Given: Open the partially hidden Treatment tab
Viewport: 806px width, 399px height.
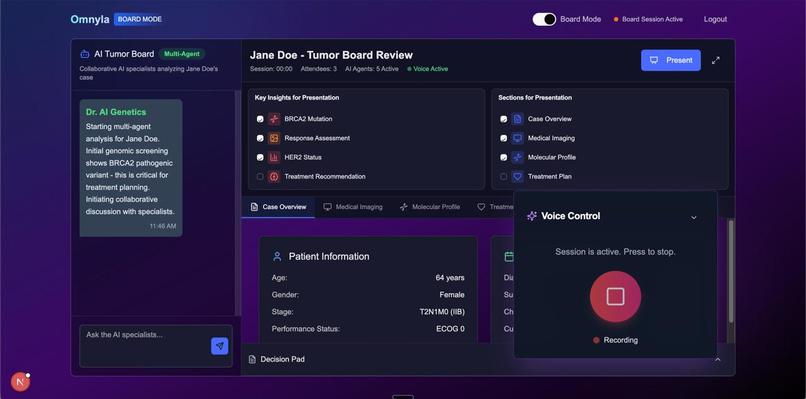Looking at the screenshot, I should tap(496, 207).
